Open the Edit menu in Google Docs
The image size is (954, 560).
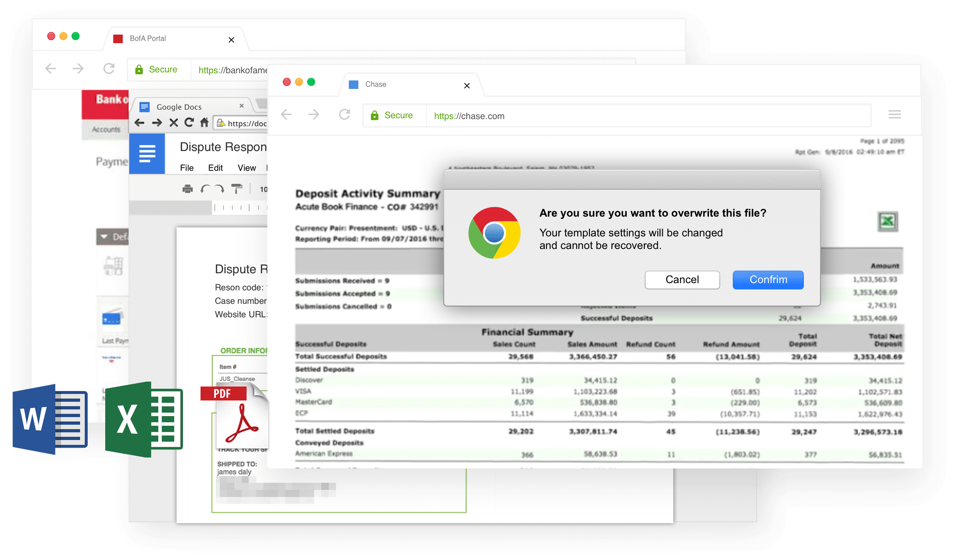coord(215,168)
